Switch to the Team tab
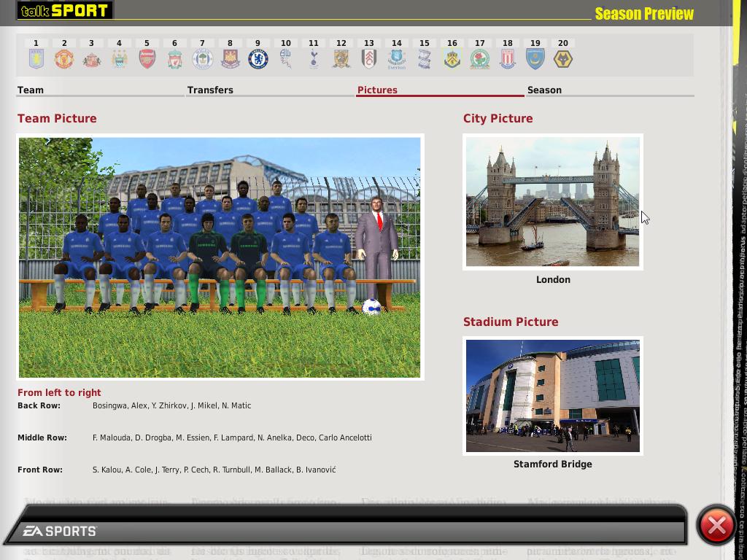Image resolution: width=747 pixels, height=560 pixels. click(x=31, y=90)
